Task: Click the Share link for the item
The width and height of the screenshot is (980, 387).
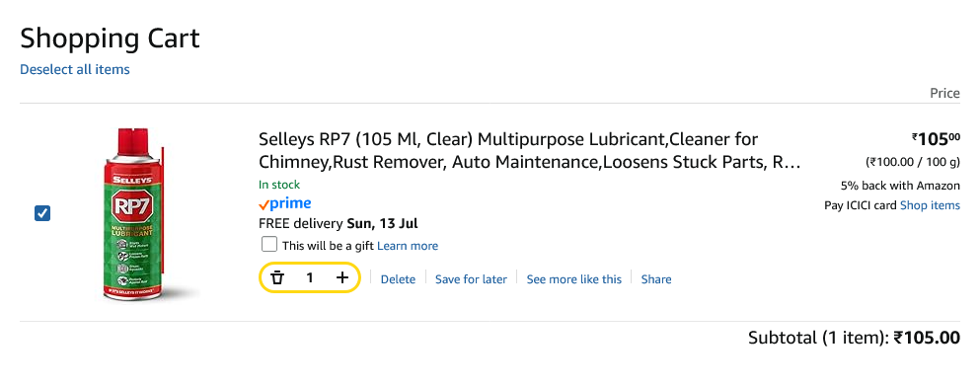Action: pyautogui.click(x=656, y=279)
